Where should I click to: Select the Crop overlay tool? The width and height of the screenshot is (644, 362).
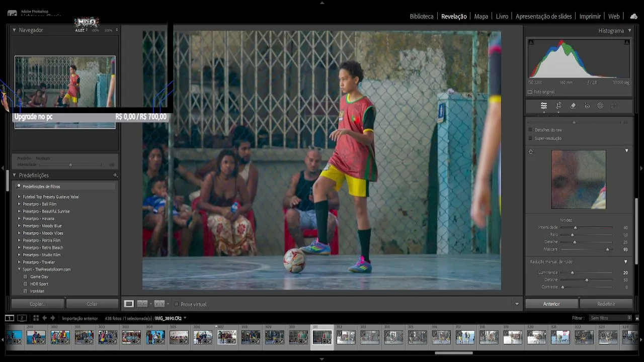pyautogui.click(x=558, y=106)
